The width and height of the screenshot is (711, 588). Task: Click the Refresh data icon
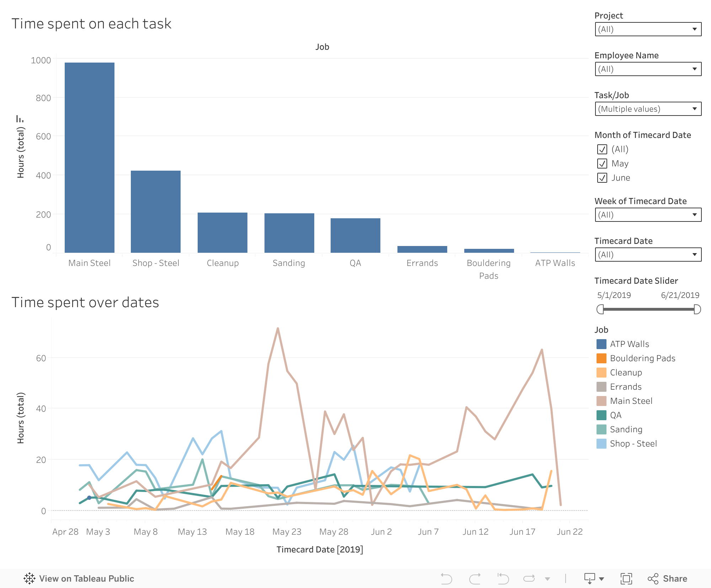coord(529,578)
